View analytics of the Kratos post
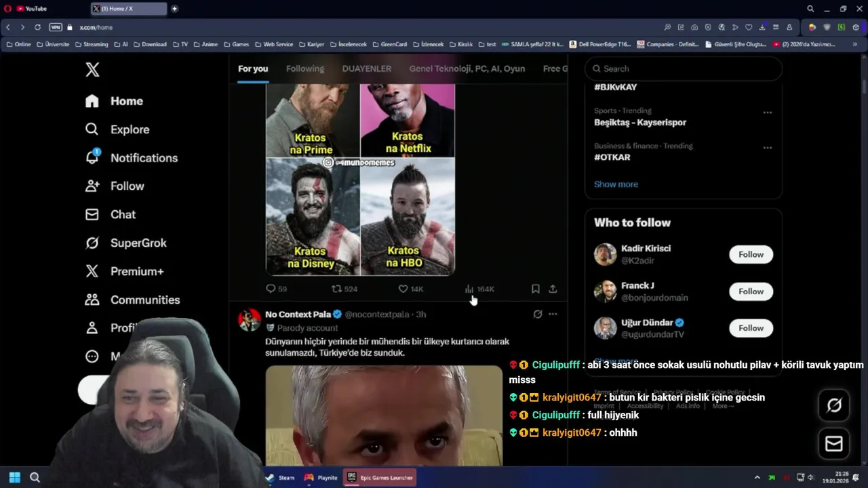This screenshot has height=488, width=868. click(479, 289)
